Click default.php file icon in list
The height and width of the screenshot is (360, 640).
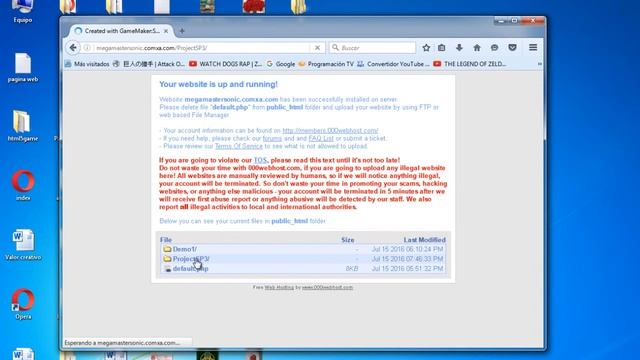coord(167,269)
